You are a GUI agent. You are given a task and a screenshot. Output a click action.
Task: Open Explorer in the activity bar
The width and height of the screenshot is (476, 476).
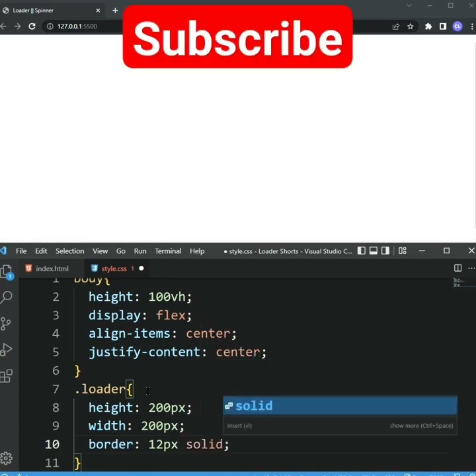pos(6,271)
